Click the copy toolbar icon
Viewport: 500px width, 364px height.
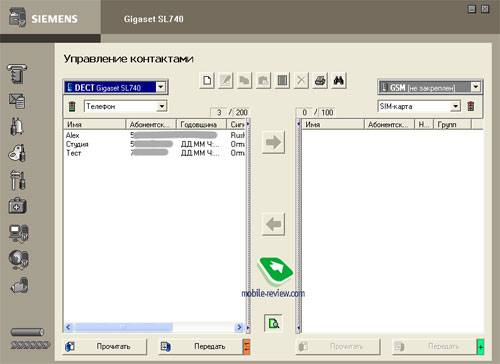pos(244,81)
